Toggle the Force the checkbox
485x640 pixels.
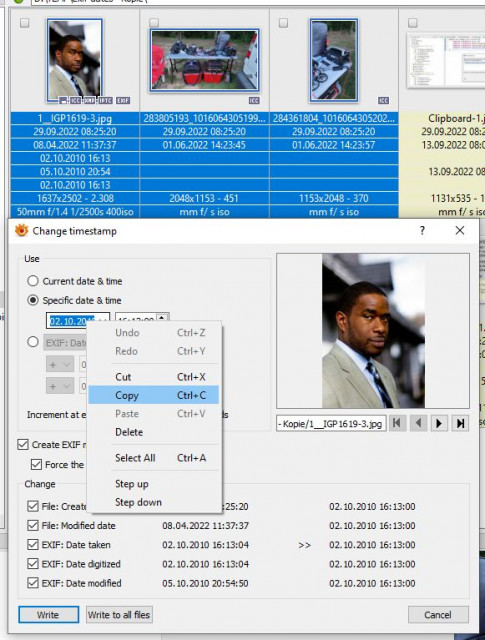pyautogui.click(x=36, y=464)
